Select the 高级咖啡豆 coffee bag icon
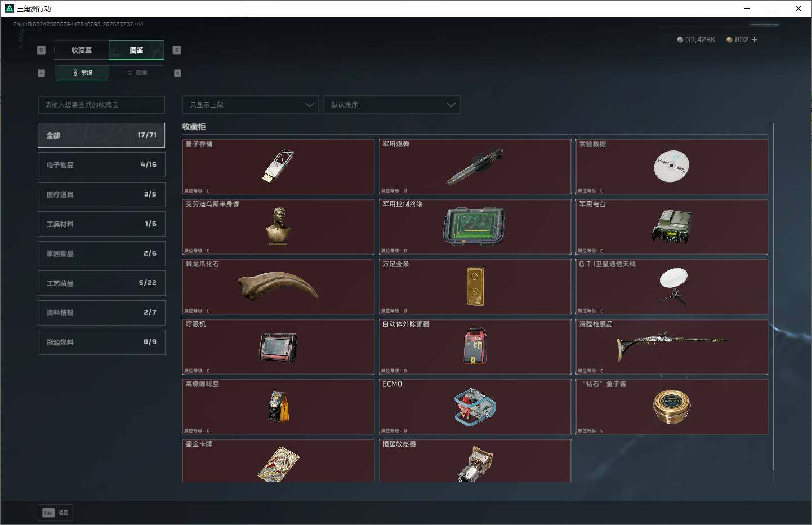This screenshot has width=812, height=525. [x=278, y=406]
